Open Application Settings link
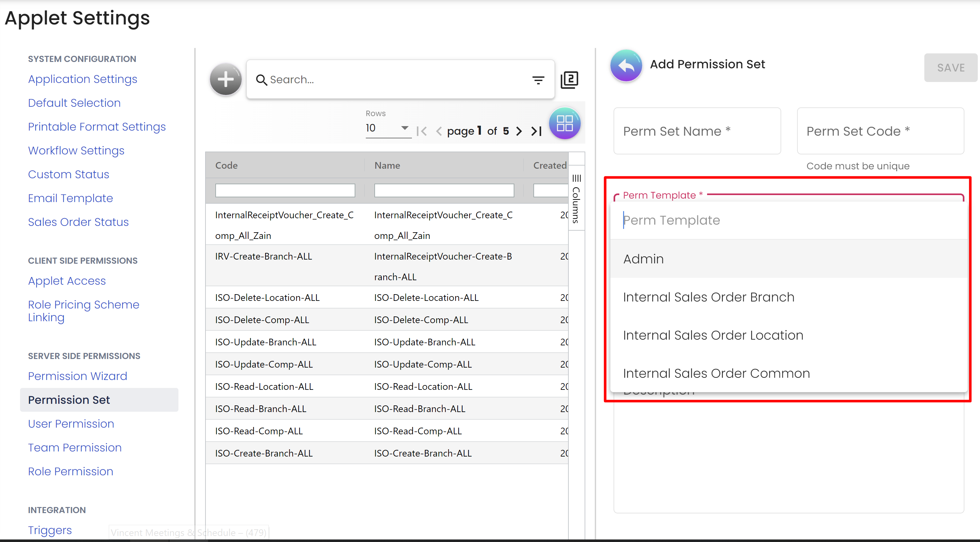The width and height of the screenshot is (980, 542). pos(83,79)
